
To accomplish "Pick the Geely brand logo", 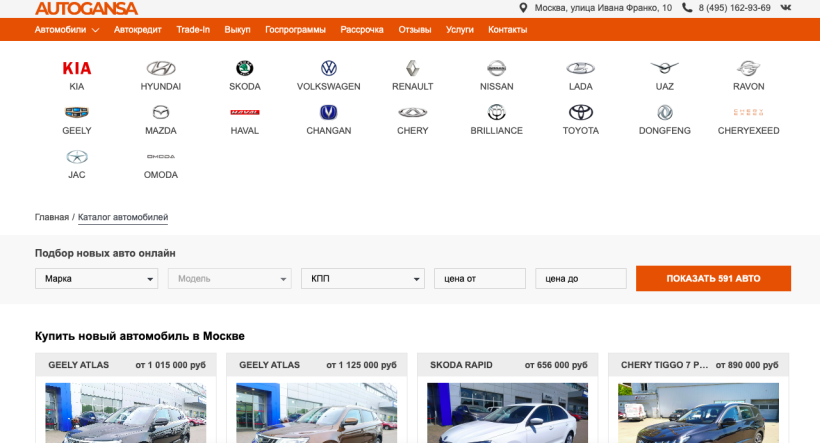I will tap(77, 112).
